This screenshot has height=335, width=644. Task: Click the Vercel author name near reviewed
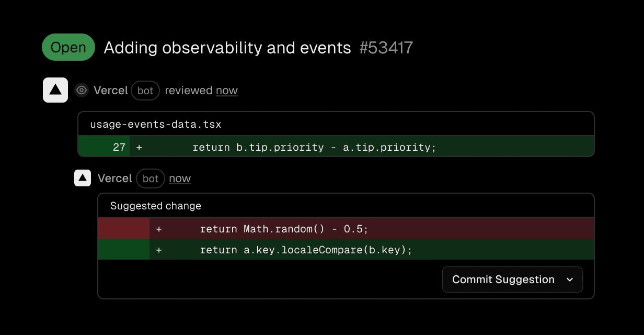[x=111, y=91]
